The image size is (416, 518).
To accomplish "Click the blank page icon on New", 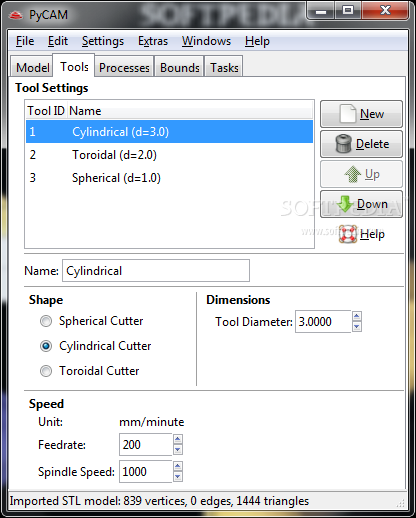I will [x=347, y=114].
